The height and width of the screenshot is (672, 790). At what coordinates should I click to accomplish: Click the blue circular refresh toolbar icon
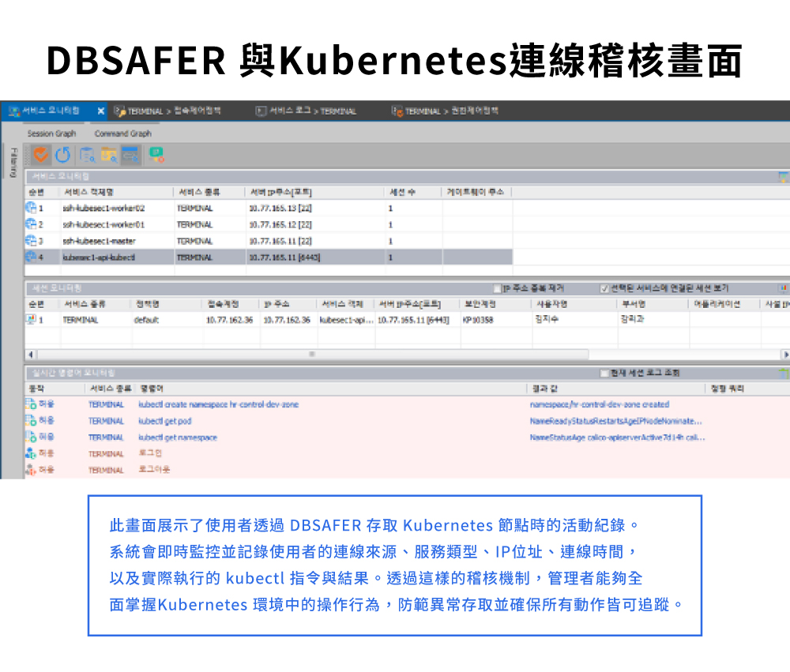(63, 155)
